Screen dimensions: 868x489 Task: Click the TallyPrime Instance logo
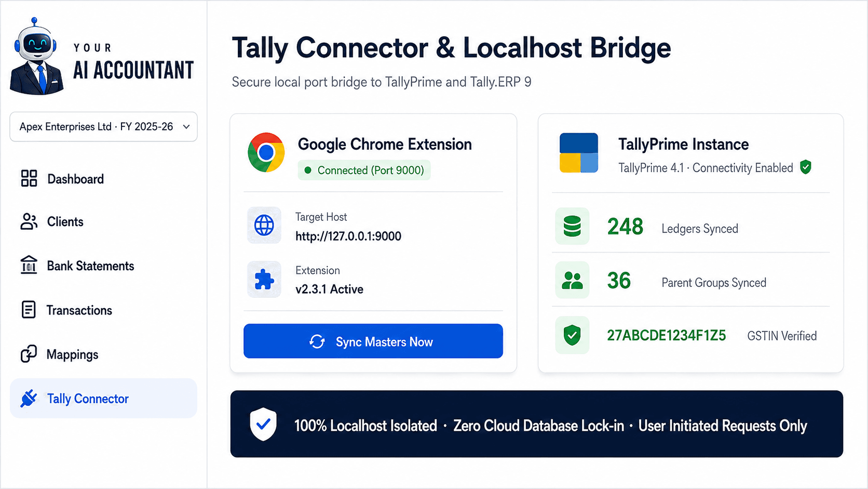click(579, 153)
